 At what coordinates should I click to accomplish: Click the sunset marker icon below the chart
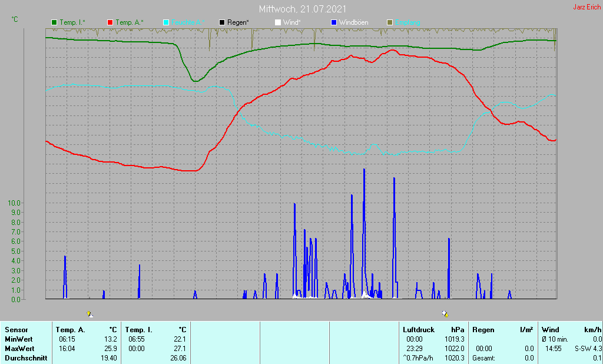click(x=445, y=314)
